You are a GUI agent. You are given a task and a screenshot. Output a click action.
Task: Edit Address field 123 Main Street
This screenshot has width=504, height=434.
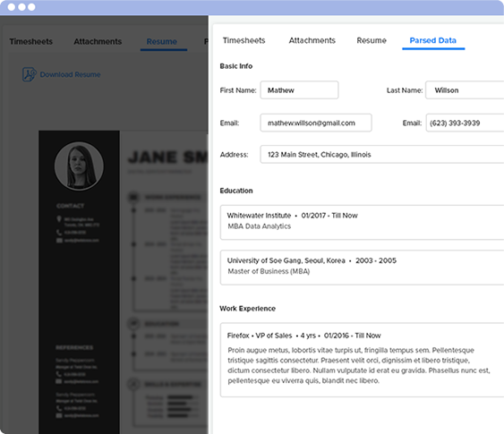click(382, 155)
